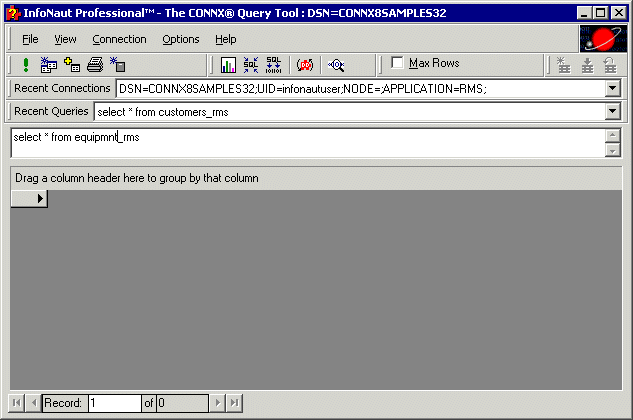Viewport: 633px width, 420px height.
Task: Click the SQL binary icon with down arrows
Action: click(x=273, y=65)
